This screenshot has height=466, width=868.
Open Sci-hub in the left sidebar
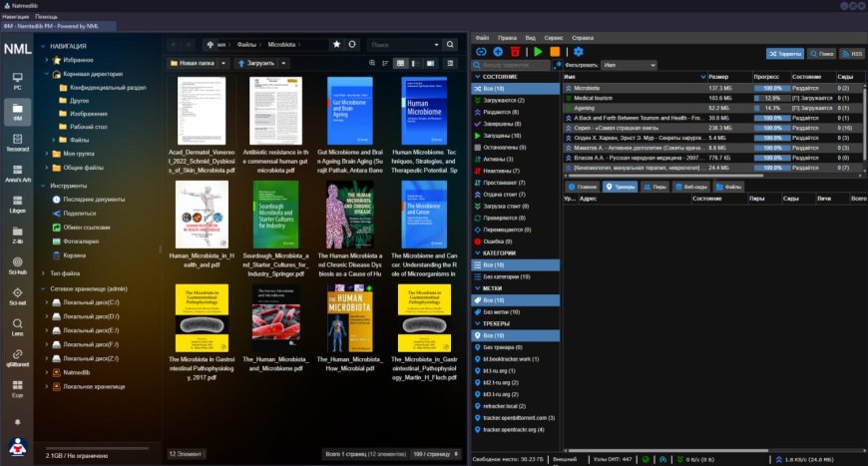(x=18, y=266)
